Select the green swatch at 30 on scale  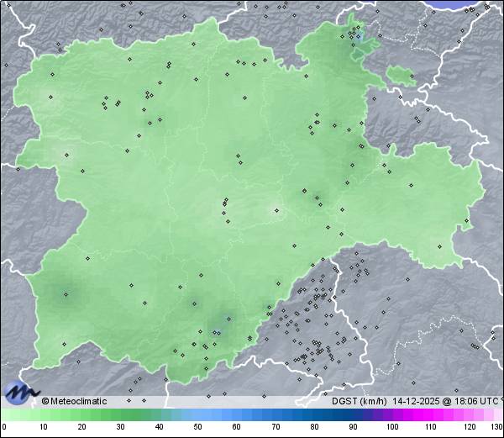point(121,414)
